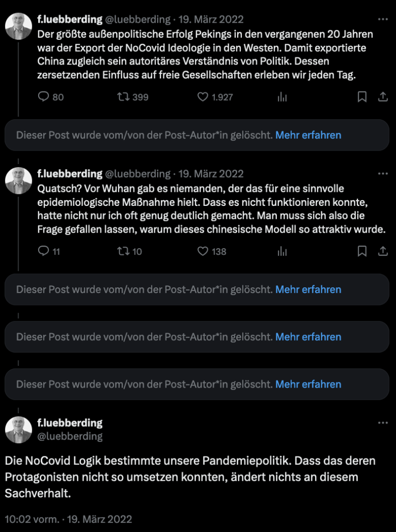Open more options on the main bottom post
This screenshot has width=396, height=532.
[383, 423]
